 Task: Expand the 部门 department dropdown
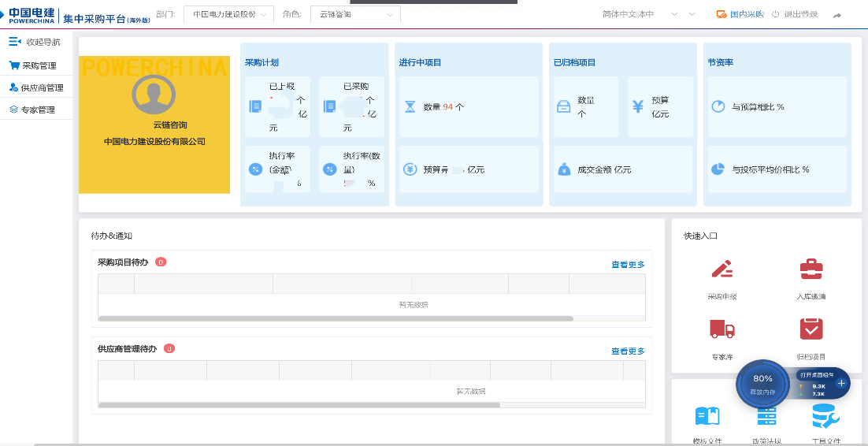click(x=228, y=14)
